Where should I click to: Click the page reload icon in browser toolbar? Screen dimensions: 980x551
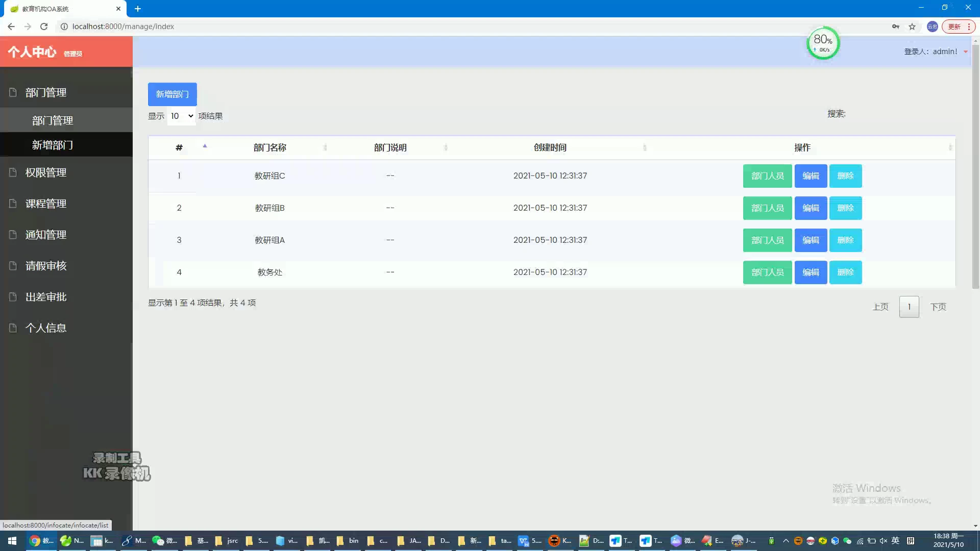[44, 26]
